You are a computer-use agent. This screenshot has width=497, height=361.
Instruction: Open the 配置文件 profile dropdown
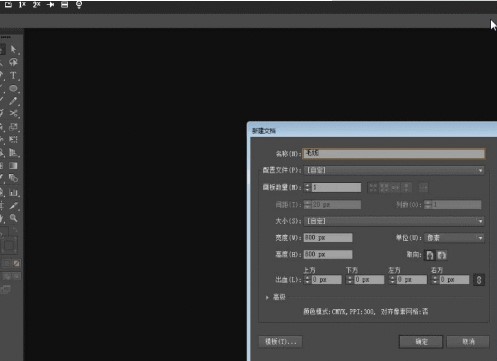coord(394,170)
